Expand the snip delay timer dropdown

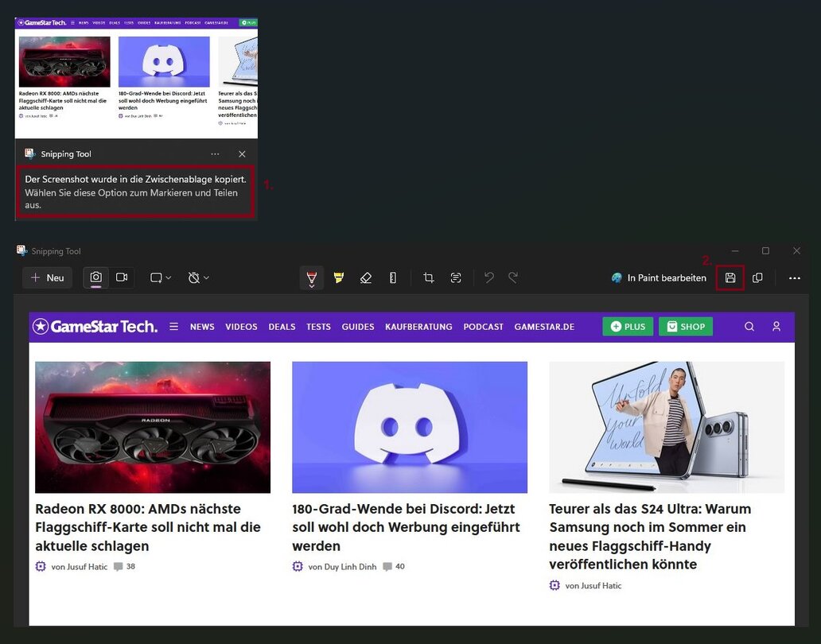(x=198, y=277)
